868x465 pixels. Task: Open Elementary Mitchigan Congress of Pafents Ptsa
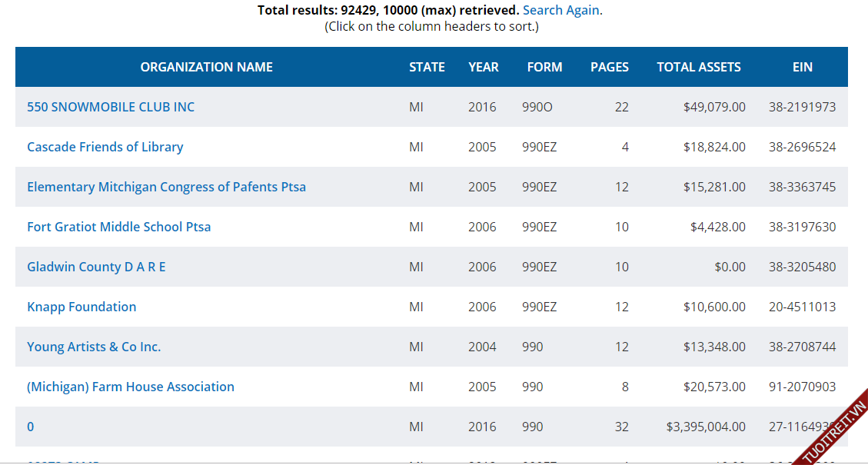pos(166,188)
